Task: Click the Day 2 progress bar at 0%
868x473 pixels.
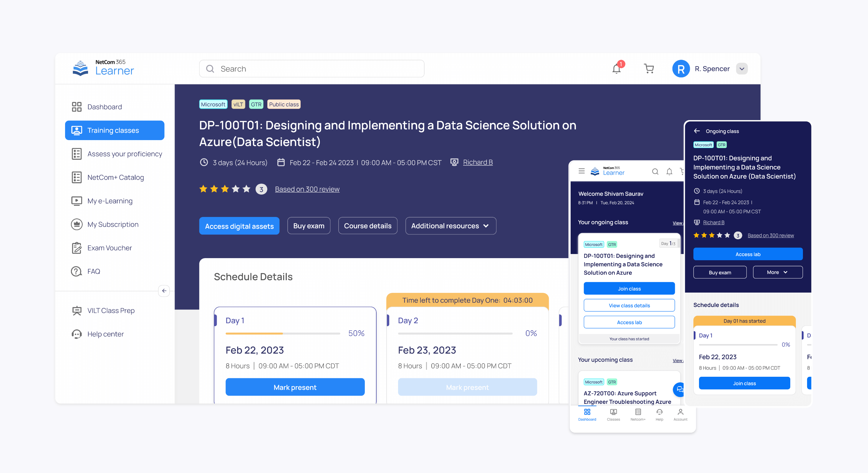Action: tap(455, 333)
